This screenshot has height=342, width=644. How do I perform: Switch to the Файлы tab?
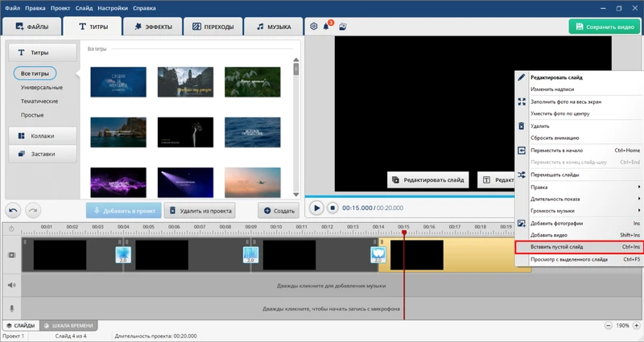coord(32,27)
